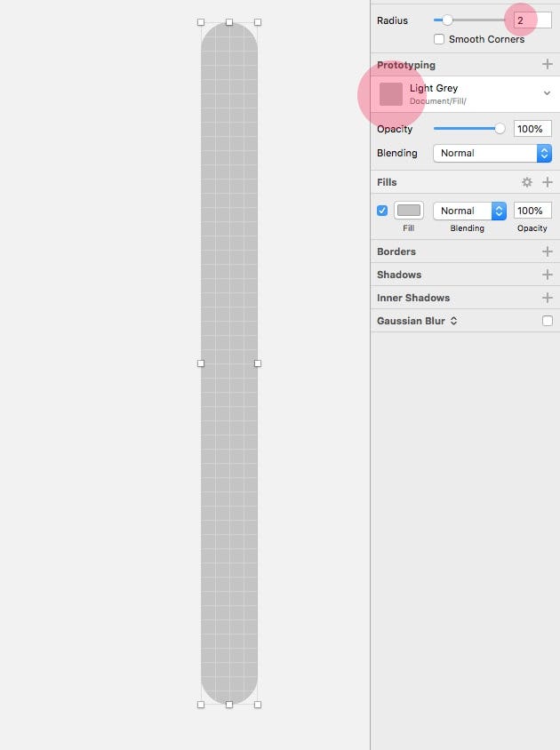This screenshot has height=750, width=560.
Task: Open fill Blending mode dropdown
Action: tap(469, 211)
